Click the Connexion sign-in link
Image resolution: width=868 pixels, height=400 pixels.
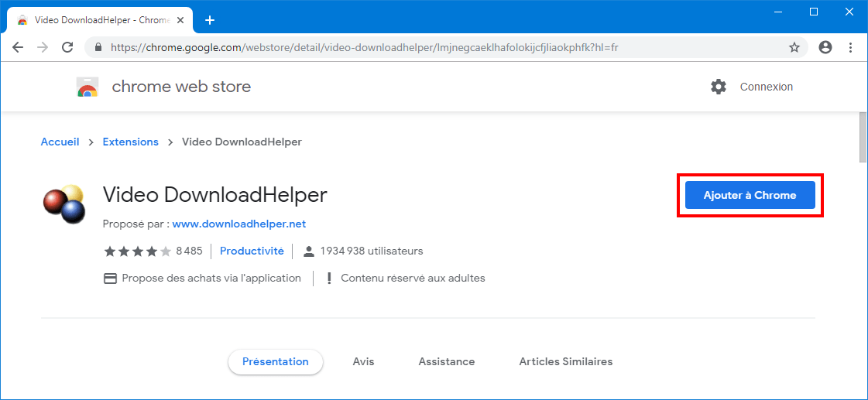(766, 87)
